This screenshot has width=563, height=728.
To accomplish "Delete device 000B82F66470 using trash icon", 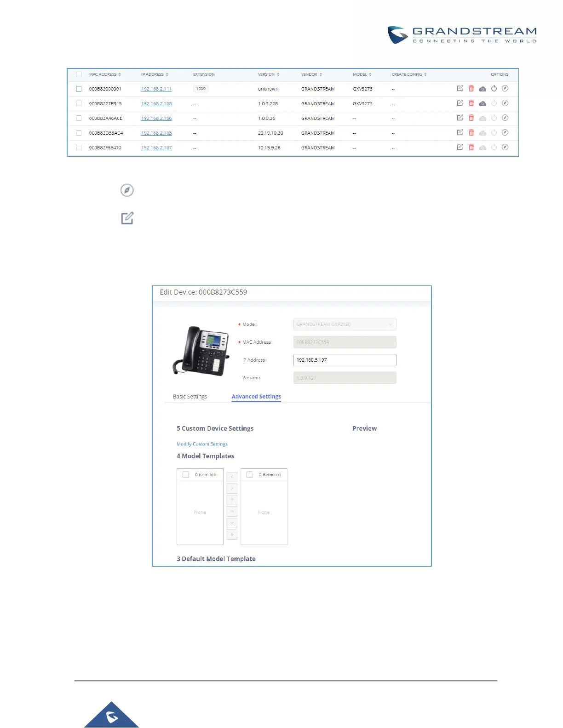I will coord(471,147).
